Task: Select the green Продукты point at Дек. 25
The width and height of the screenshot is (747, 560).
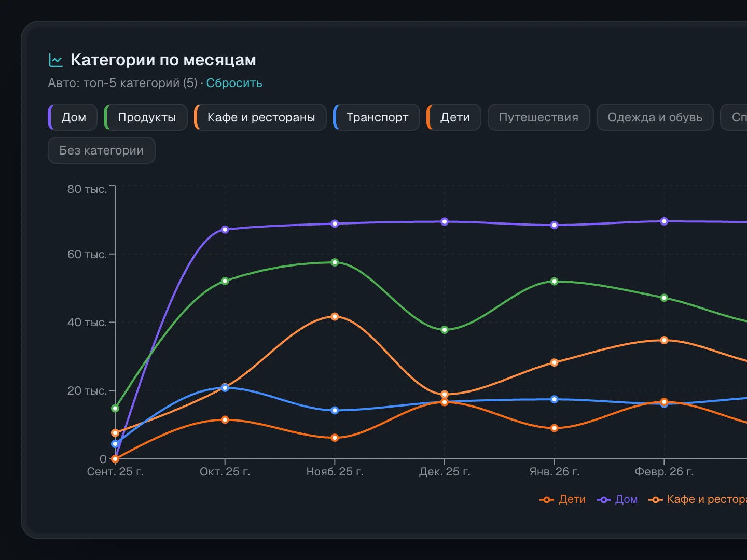Action: (x=445, y=330)
